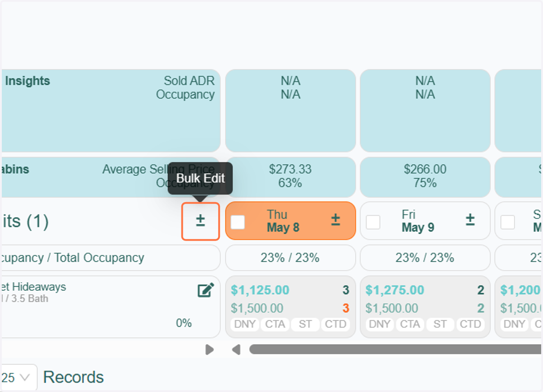Screen dimensions: 543x392
Task: Tick the Fri May 9 checkbox
Action: 373,222
